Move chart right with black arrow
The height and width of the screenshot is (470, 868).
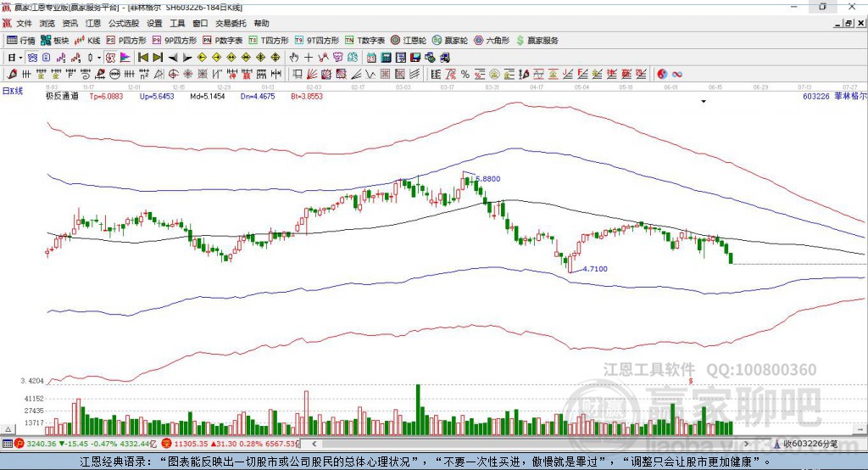coord(187,58)
